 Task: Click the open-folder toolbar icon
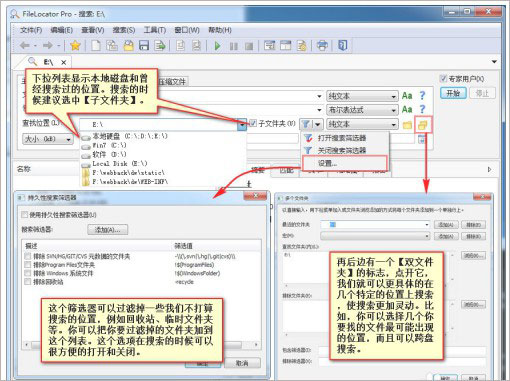(128, 45)
